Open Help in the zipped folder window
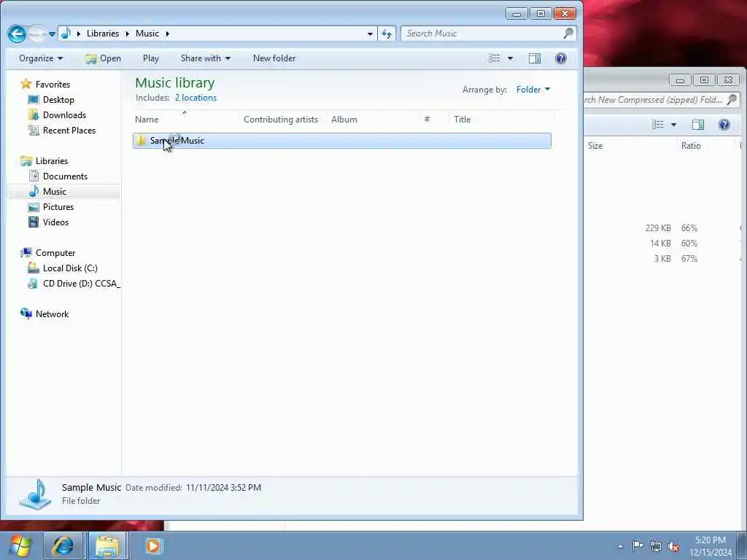The height and width of the screenshot is (560, 747). click(x=724, y=125)
